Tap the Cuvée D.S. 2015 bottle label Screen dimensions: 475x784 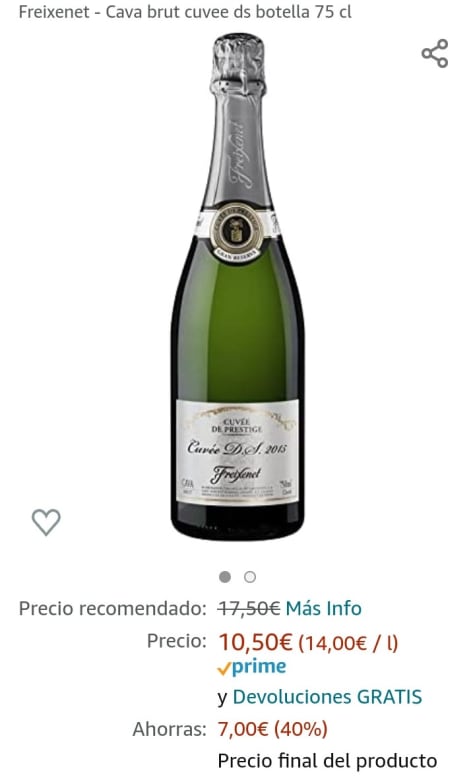pyautogui.click(x=238, y=452)
